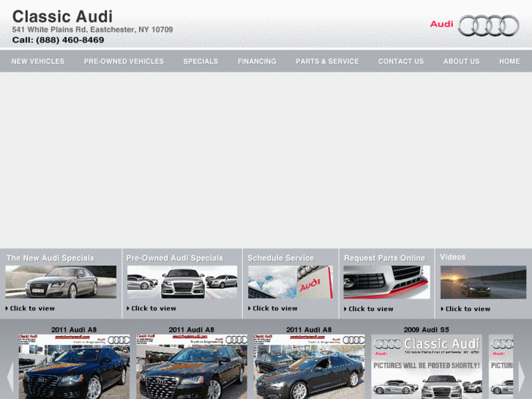Open Pre-Owned Audi Specials heading
This screenshot has width=532, height=399.
point(175,258)
